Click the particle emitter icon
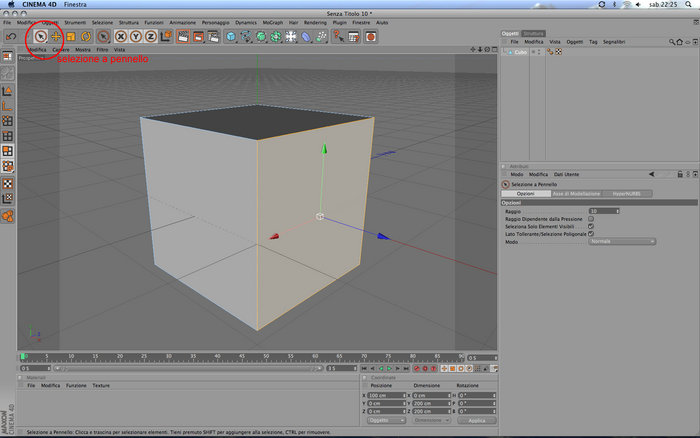This screenshot has height=438, width=700. pos(321,36)
